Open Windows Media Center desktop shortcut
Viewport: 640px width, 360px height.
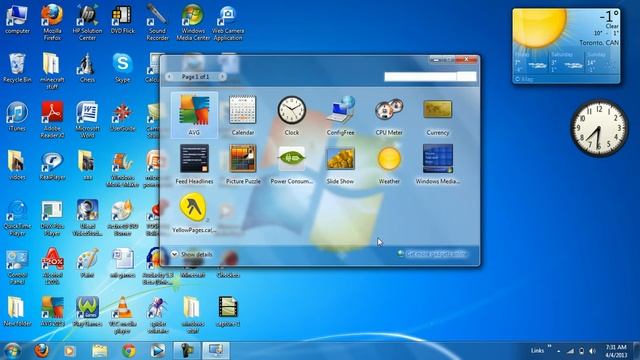coord(193,23)
